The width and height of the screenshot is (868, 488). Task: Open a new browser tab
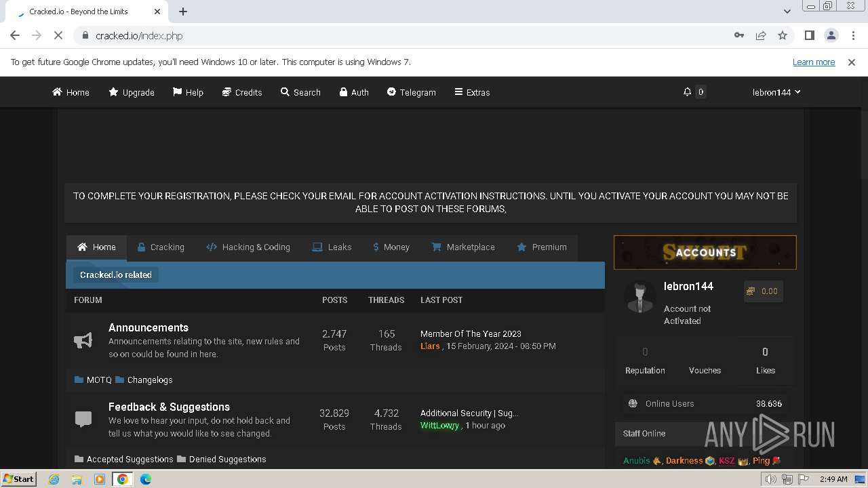tap(183, 12)
